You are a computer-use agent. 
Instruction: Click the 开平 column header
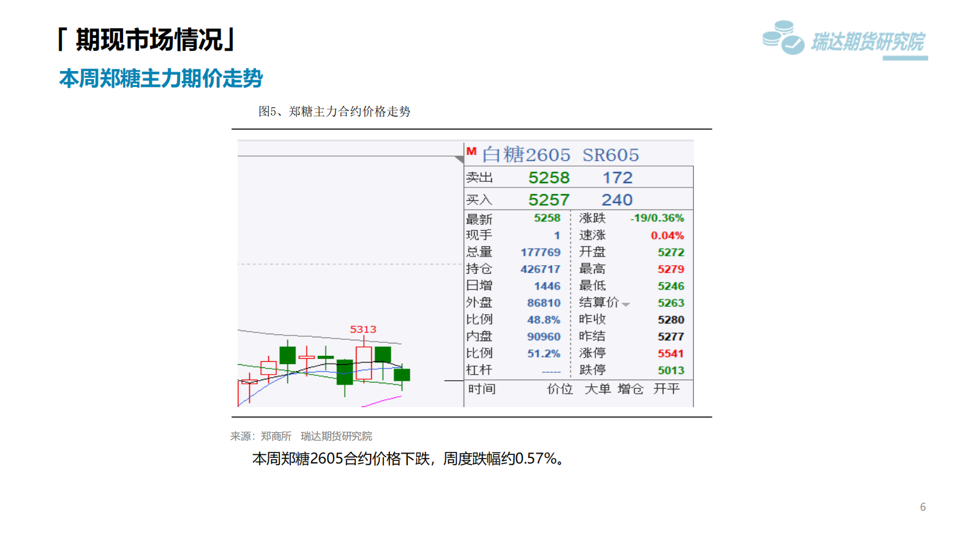pyautogui.click(x=666, y=389)
